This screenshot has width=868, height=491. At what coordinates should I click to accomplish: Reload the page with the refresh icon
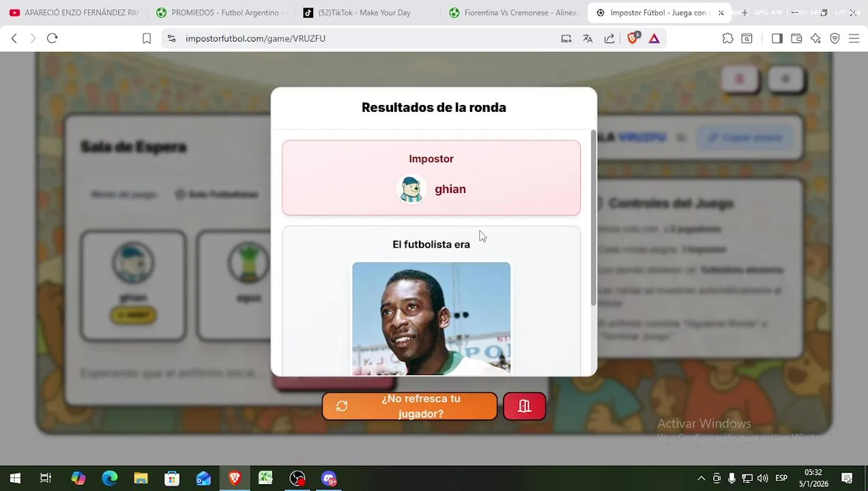click(52, 39)
